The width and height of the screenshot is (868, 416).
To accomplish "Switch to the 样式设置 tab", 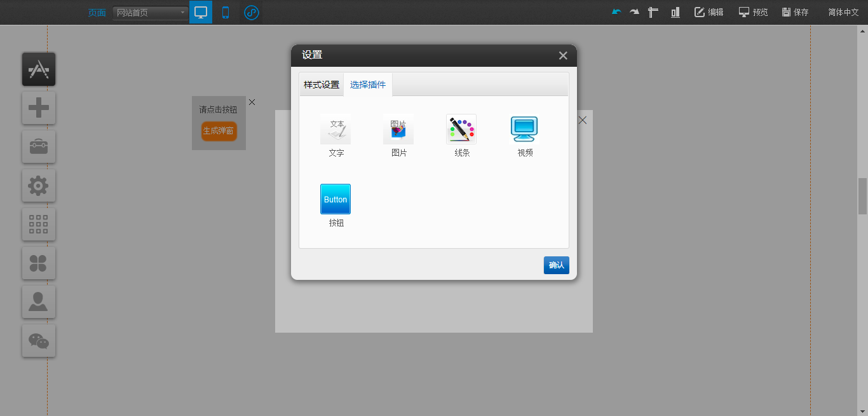I will [x=322, y=85].
